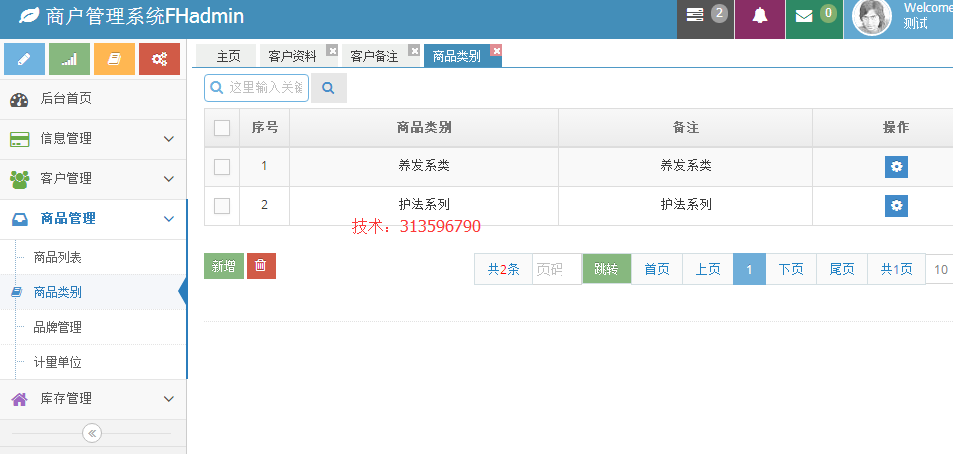Click the 商品类别 column header

tap(424, 128)
